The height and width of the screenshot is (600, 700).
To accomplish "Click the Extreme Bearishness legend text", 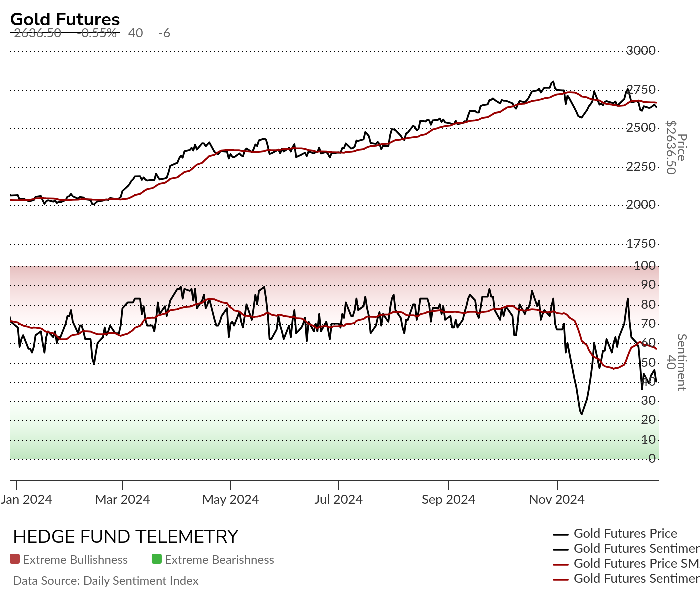I will click(219, 560).
